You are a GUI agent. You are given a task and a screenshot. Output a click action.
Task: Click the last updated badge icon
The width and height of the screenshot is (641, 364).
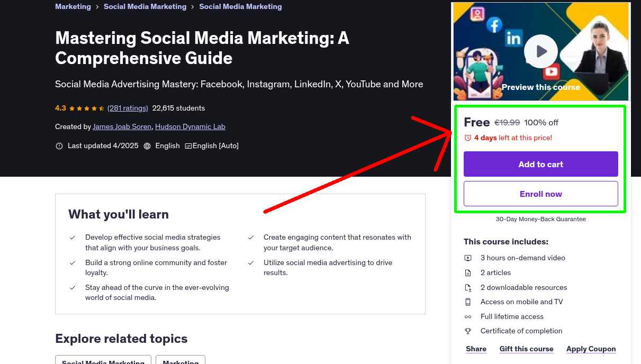(x=59, y=145)
